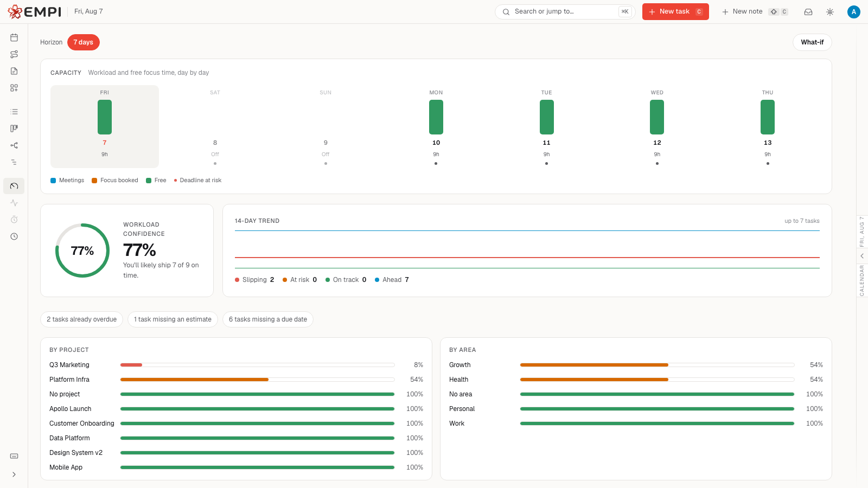Select the 6 tasks missing a due date chip
The image size is (868, 488).
click(x=268, y=319)
